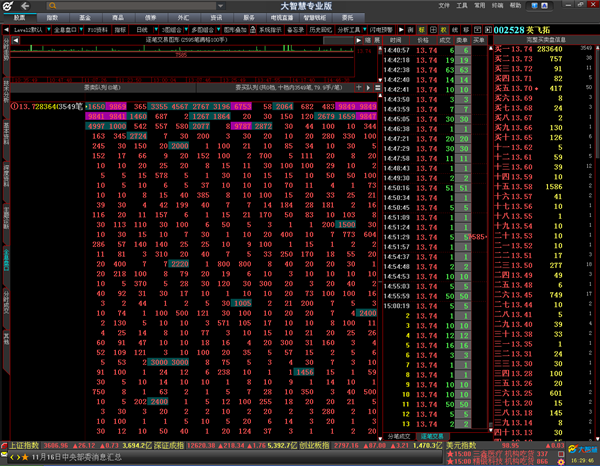The height and width of the screenshot is (466, 600).
Task: Click the grid layout icon in toolbar
Action: pyautogui.click(x=433, y=29)
